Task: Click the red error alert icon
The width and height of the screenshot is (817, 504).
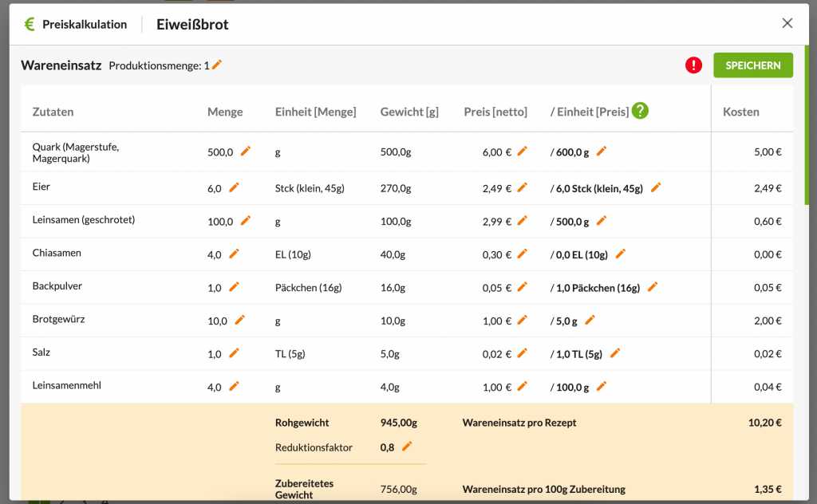Action: [x=693, y=65]
